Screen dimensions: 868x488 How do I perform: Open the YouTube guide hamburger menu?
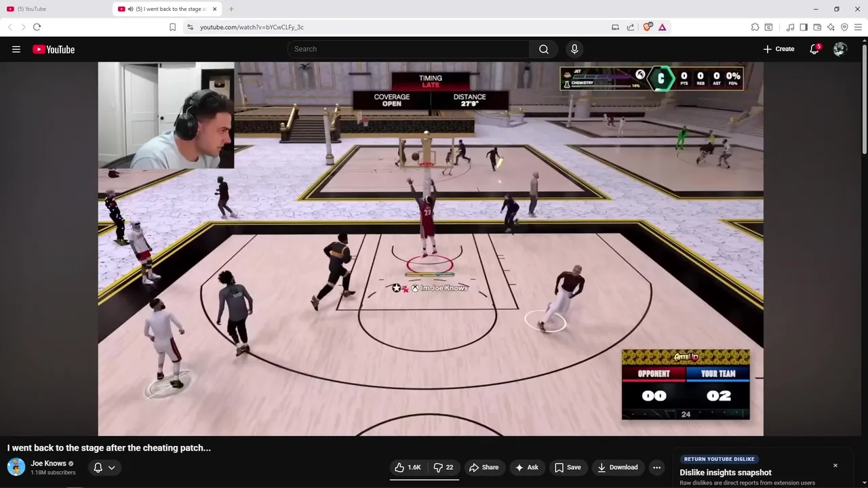click(16, 49)
